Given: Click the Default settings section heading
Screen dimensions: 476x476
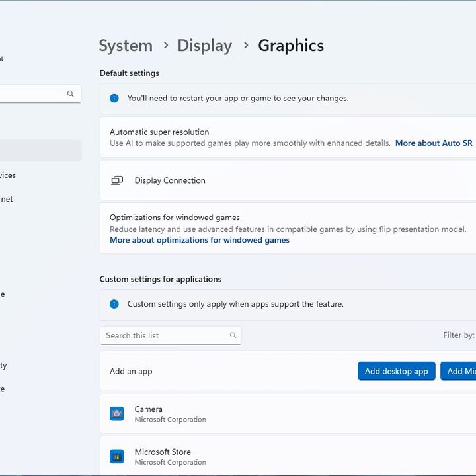Looking at the screenshot, I should [x=130, y=73].
